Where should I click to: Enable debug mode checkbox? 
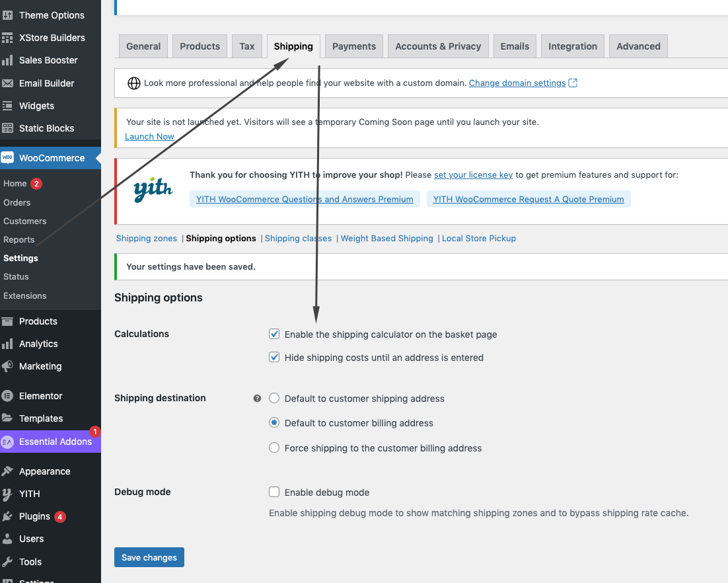(274, 492)
